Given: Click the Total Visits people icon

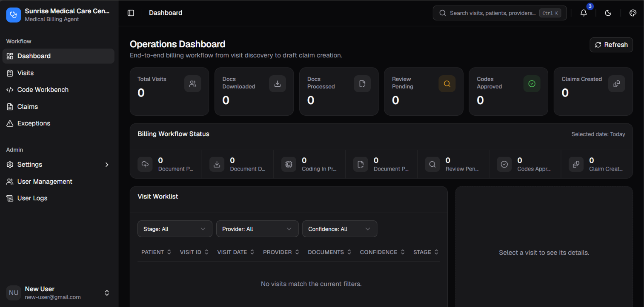Looking at the screenshot, I should pyautogui.click(x=193, y=84).
